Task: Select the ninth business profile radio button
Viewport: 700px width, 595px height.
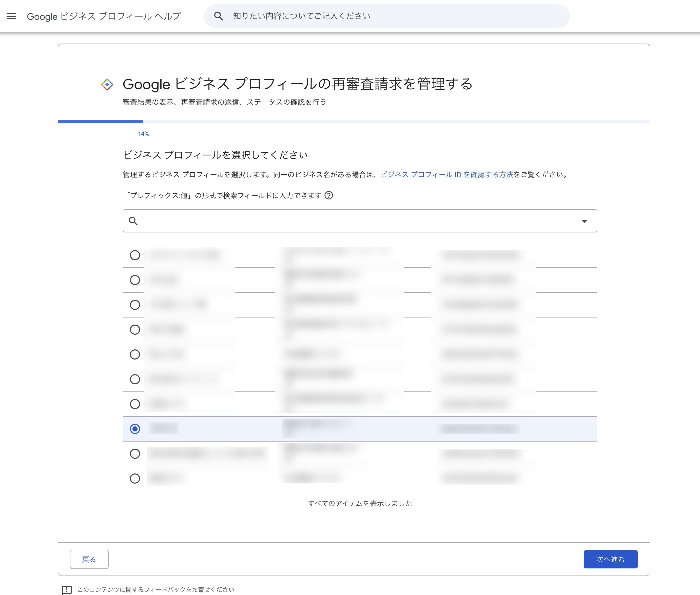Action: pyautogui.click(x=135, y=454)
